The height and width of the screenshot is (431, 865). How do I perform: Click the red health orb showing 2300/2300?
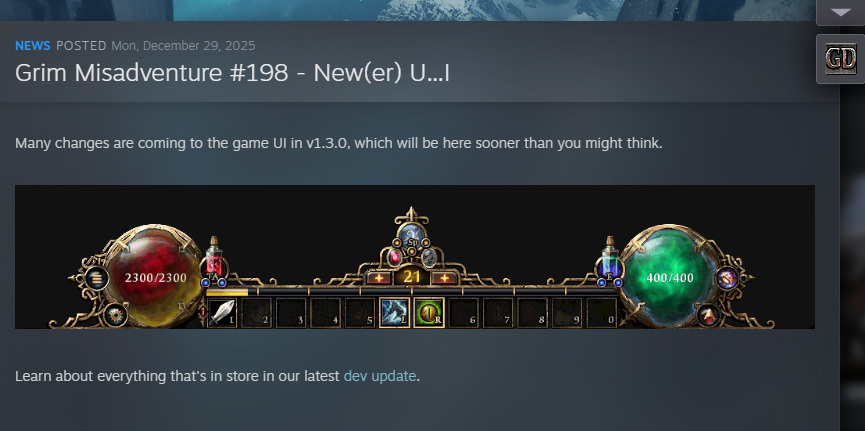coord(155,276)
